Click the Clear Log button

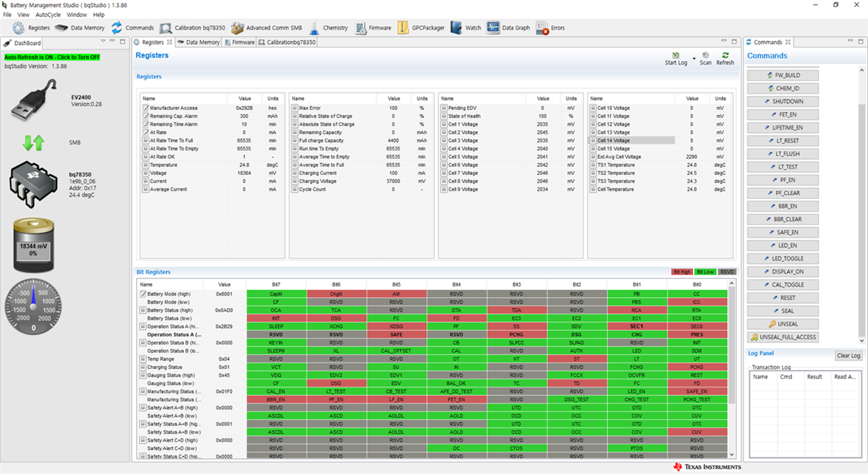click(x=848, y=356)
